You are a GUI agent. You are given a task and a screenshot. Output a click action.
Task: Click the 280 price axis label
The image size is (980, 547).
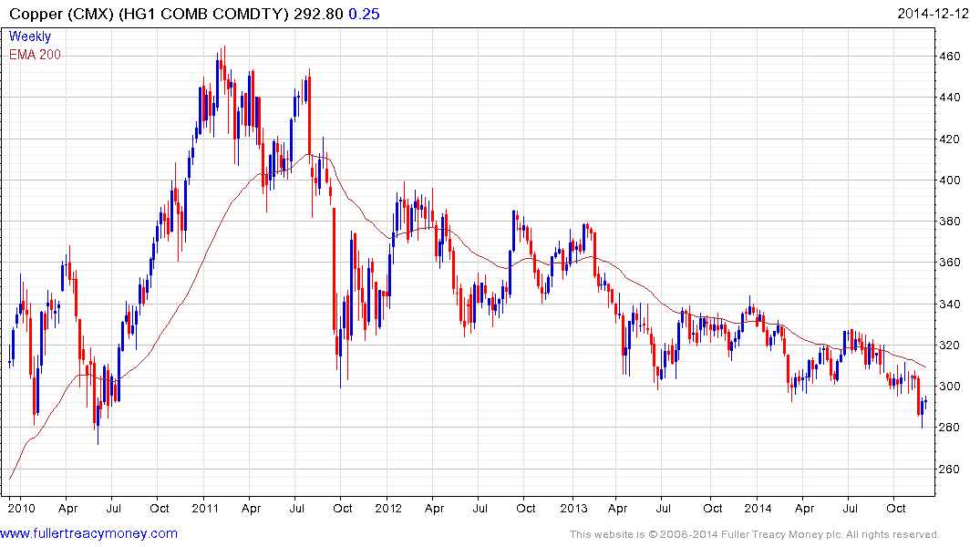coord(950,428)
